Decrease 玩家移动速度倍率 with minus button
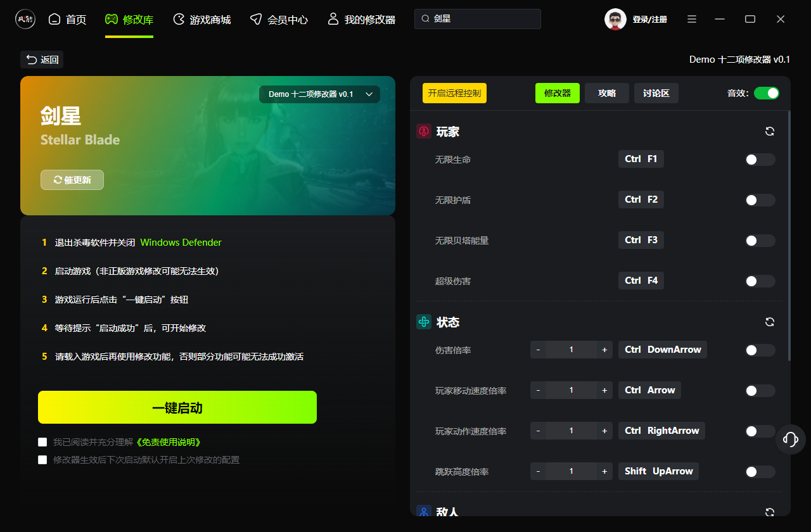This screenshot has width=811, height=532. (539, 390)
